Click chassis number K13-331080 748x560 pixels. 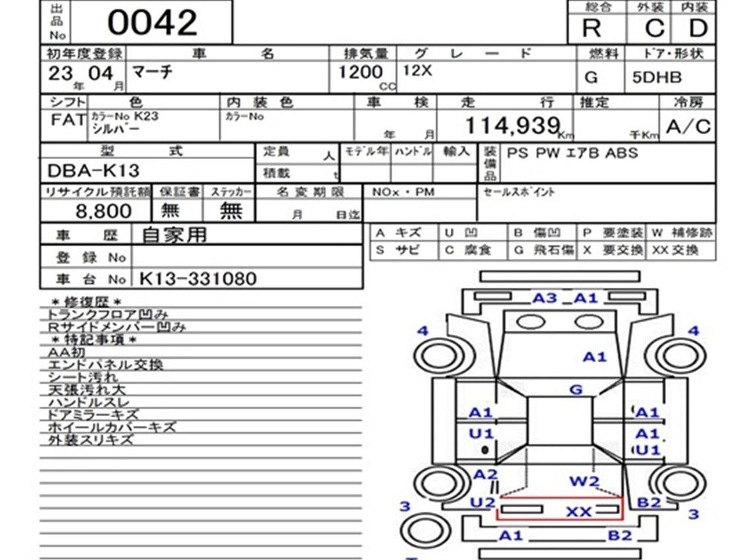(198, 279)
